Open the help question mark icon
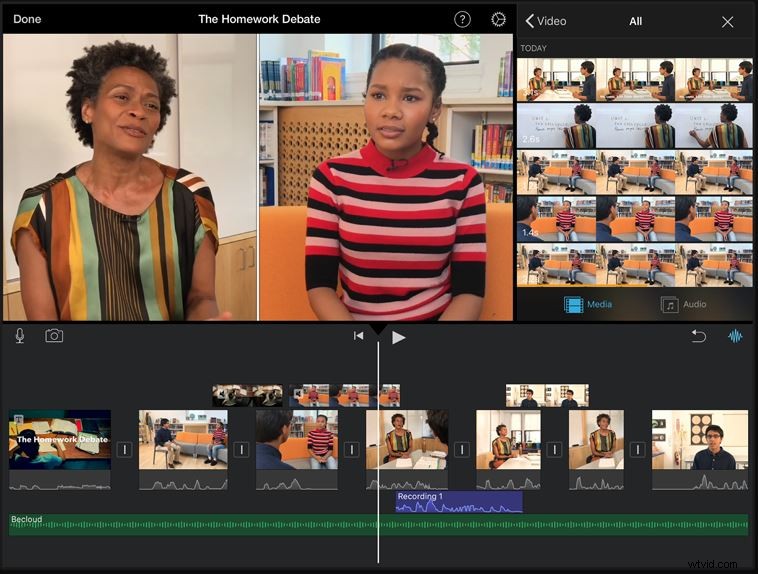758x574 pixels. (x=462, y=19)
